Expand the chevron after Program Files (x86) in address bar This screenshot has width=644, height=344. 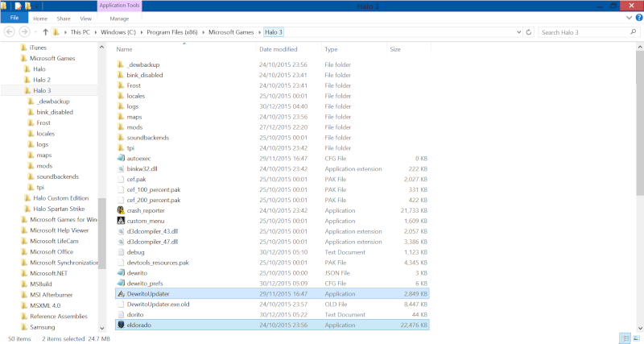(x=203, y=32)
